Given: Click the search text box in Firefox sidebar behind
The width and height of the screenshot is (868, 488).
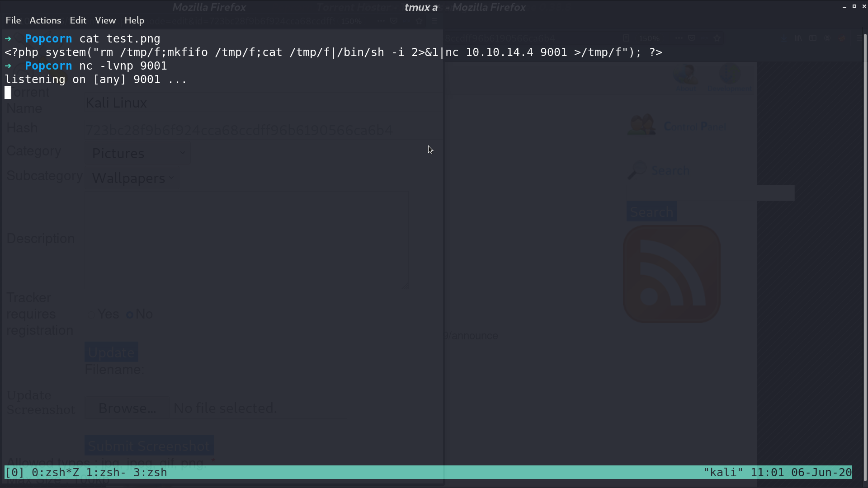Looking at the screenshot, I should click(711, 193).
